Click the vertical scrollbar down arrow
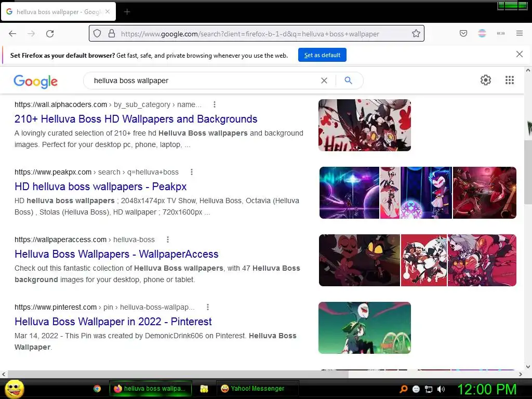The height and width of the screenshot is (399, 532). tap(528, 366)
